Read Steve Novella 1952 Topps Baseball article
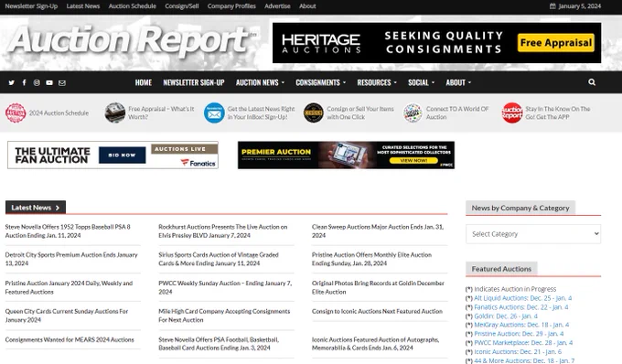Viewport: 622px width, 364px height. (68, 230)
